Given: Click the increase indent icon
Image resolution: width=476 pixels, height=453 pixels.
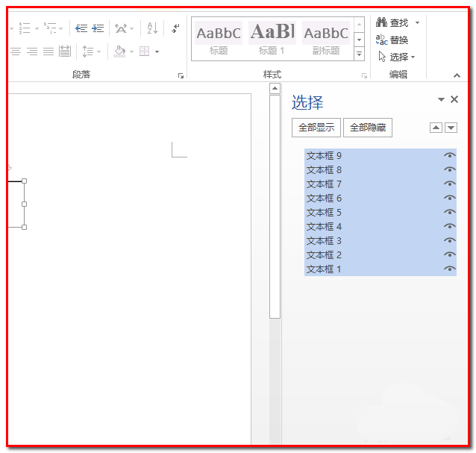Looking at the screenshot, I should point(98,28).
